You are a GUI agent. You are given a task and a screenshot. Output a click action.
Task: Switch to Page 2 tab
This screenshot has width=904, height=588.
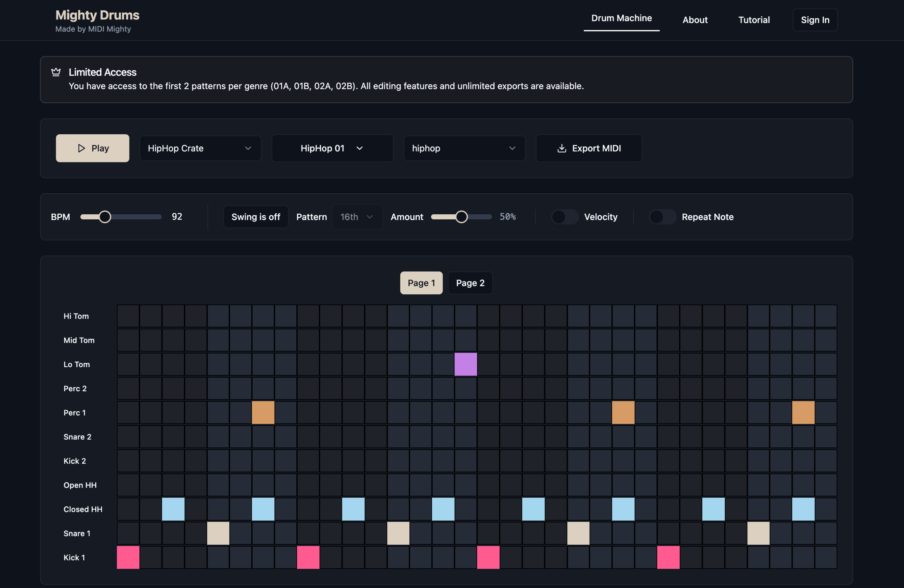click(470, 283)
